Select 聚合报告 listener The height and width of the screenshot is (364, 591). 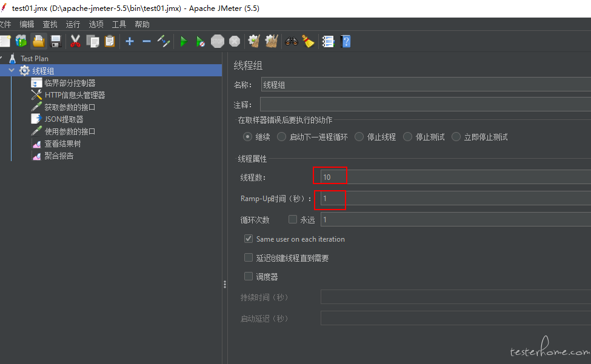coord(59,156)
